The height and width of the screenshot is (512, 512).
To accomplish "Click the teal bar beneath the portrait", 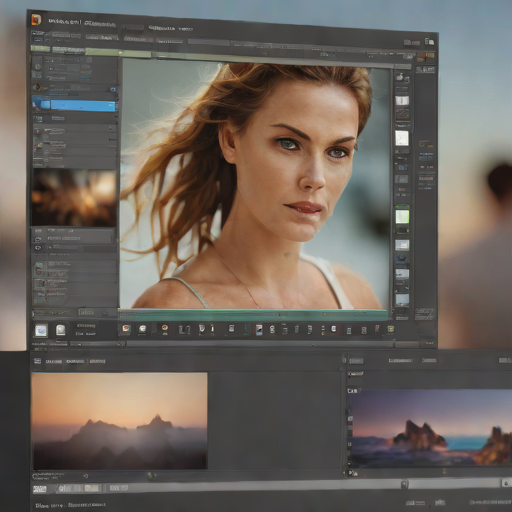I will [x=254, y=315].
